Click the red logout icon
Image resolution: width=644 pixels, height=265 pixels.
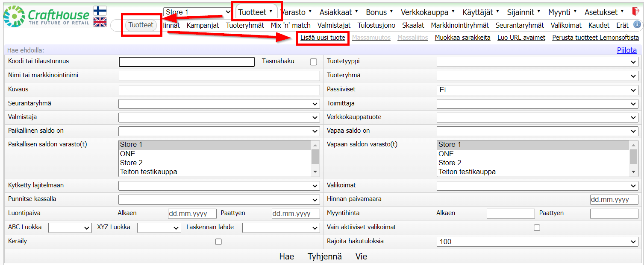coord(635,12)
